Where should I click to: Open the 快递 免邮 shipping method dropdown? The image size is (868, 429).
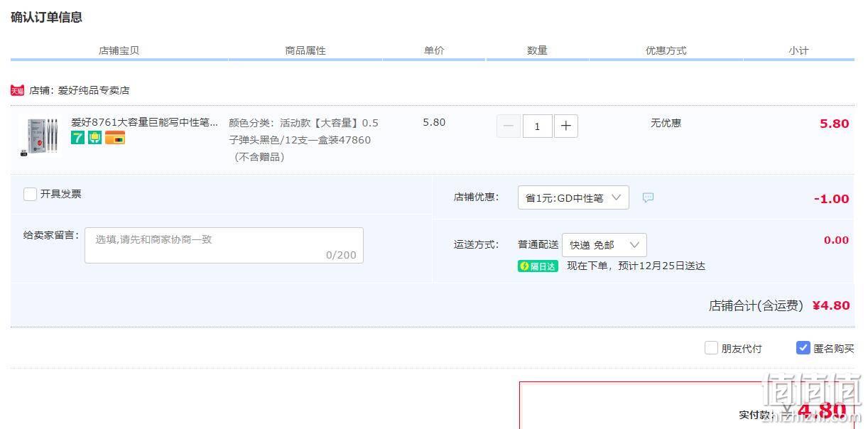coord(604,245)
